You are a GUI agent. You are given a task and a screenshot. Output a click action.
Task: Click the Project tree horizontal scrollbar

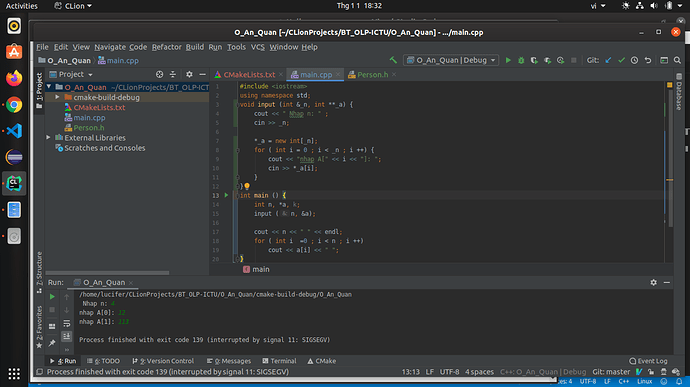(x=107, y=273)
